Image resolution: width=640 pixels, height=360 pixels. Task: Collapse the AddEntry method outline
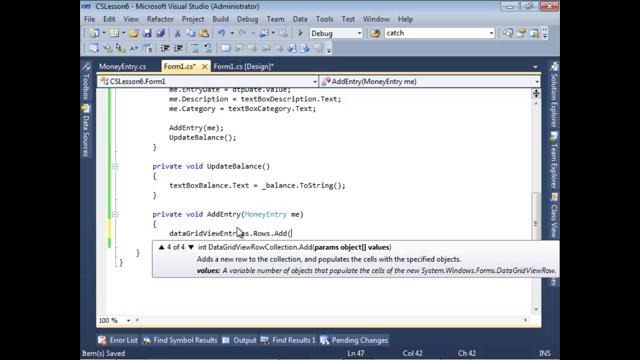[115, 214]
